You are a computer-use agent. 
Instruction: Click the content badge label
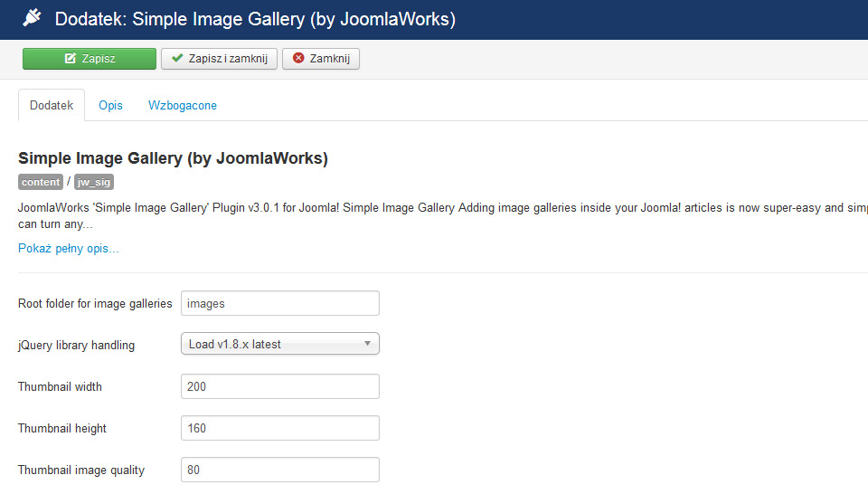(x=41, y=182)
